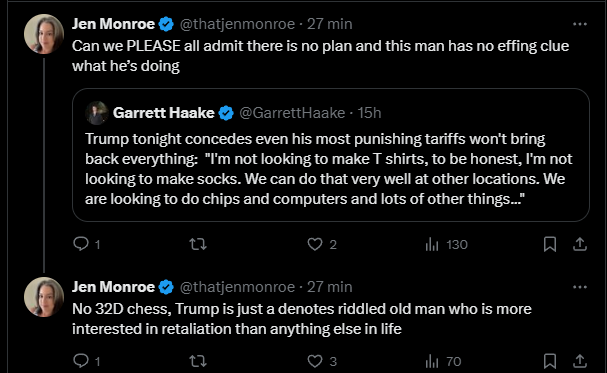607x373 pixels.
Task: Repost the 'no plan' tweet
Action: pos(198,244)
